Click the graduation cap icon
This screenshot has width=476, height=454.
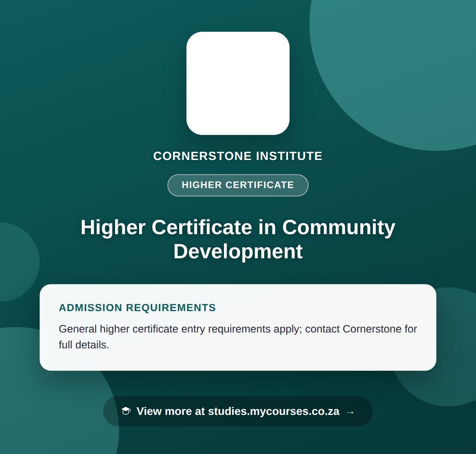click(x=126, y=411)
